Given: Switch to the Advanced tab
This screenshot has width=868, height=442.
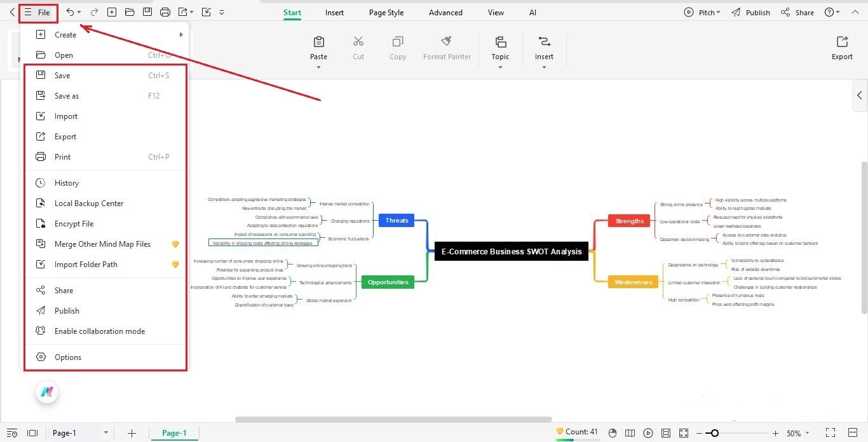Looking at the screenshot, I should coord(445,13).
